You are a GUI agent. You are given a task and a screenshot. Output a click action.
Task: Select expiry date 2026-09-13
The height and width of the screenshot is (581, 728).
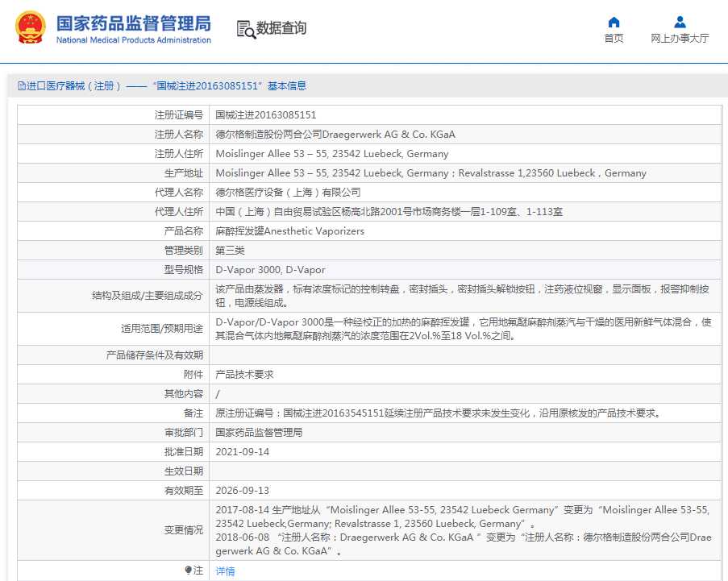[243, 491]
